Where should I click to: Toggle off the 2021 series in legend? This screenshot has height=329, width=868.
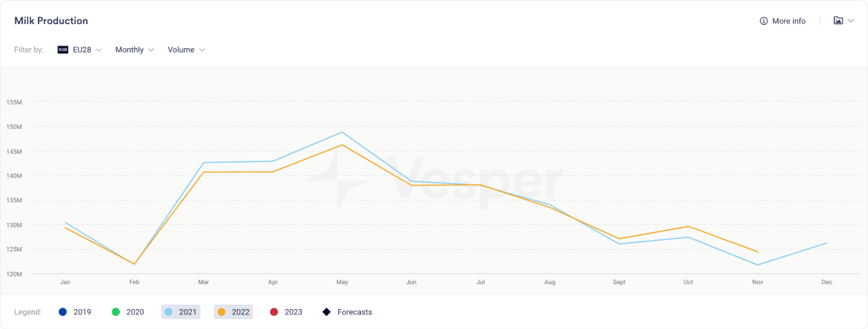point(180,312)
